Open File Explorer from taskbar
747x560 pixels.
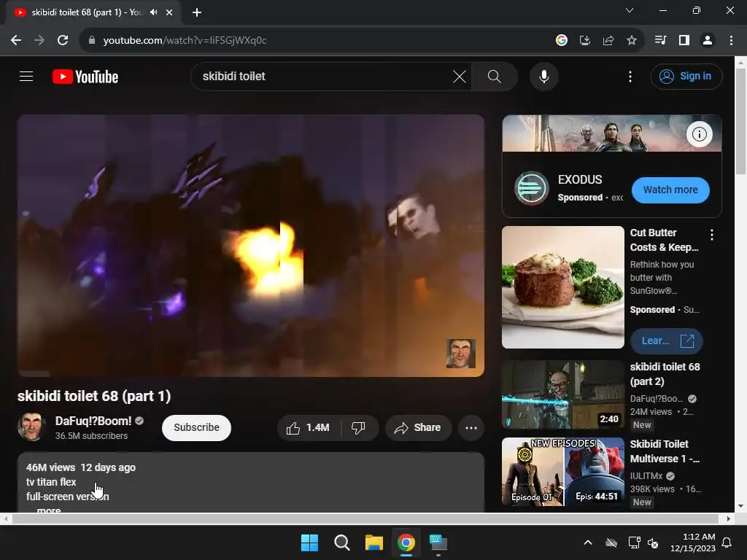tap(374, 542)
